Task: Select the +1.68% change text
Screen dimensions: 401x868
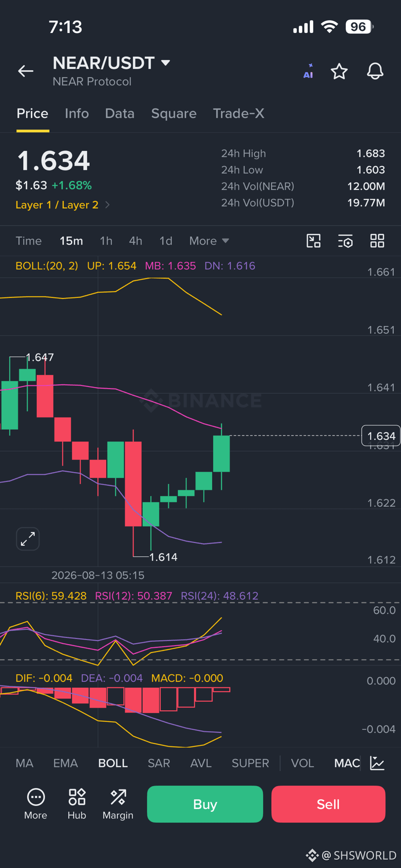Action: pyautogui.click(x=72, y=186)
